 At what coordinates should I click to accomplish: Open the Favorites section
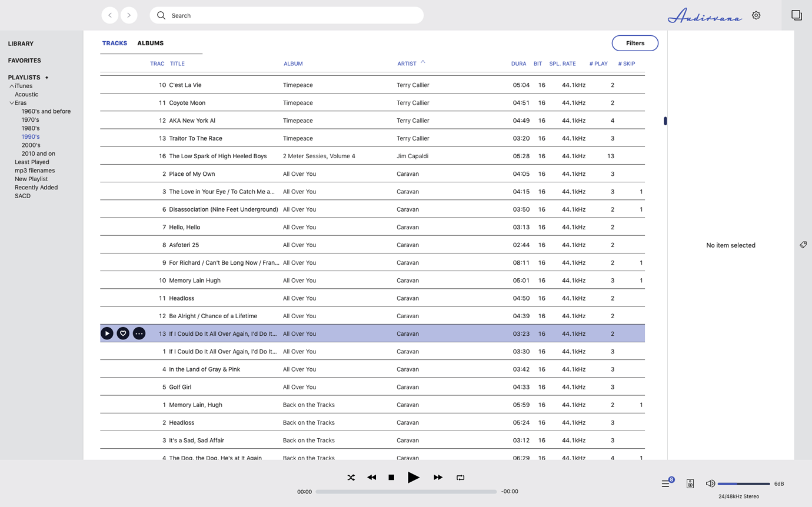pyautogui.click(x=25, y=61)
